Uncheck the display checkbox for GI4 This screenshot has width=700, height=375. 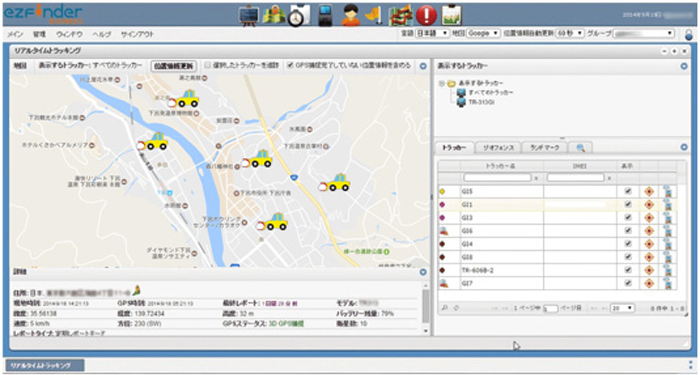pyautogui.click(x=628, y=244)
